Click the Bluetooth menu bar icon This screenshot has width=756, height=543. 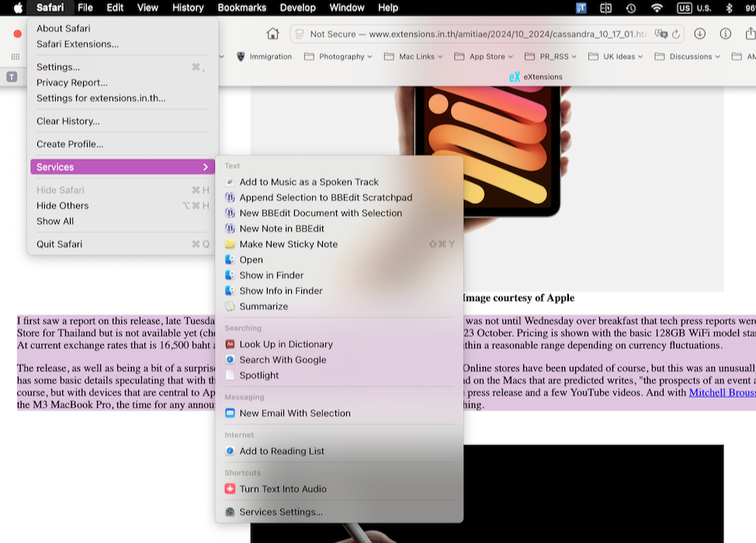[x=729, y=8]
